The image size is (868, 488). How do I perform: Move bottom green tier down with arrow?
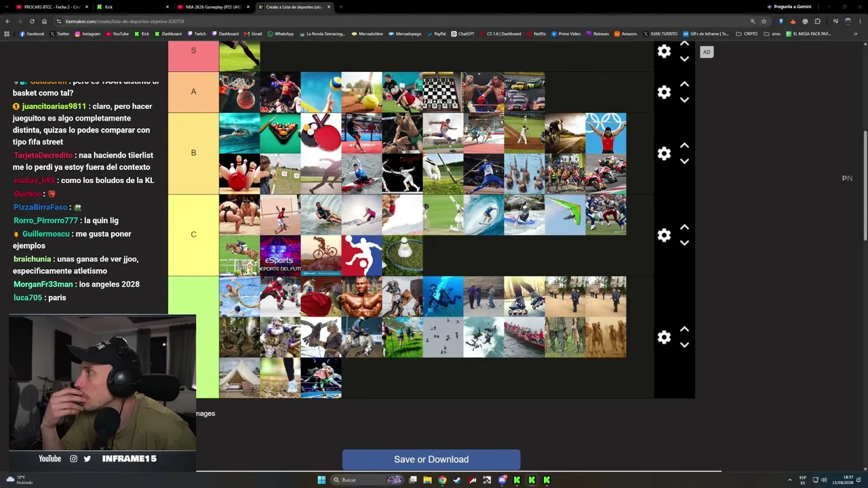pos(684,345)
